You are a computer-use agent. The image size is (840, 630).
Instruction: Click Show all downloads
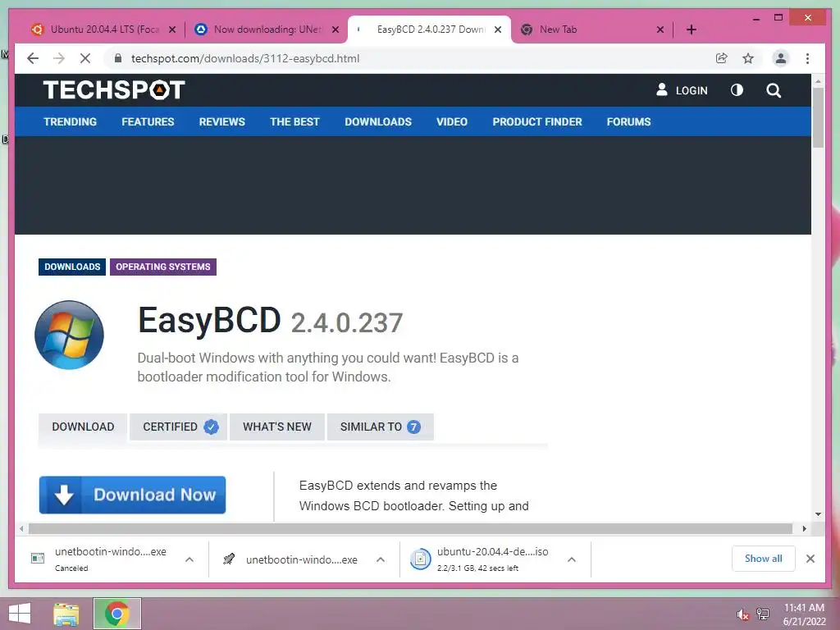[x=763, y=559]
